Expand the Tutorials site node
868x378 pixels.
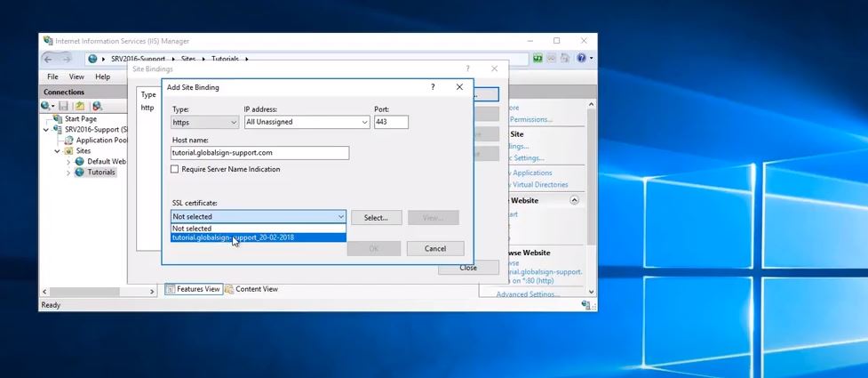[68, 173]
